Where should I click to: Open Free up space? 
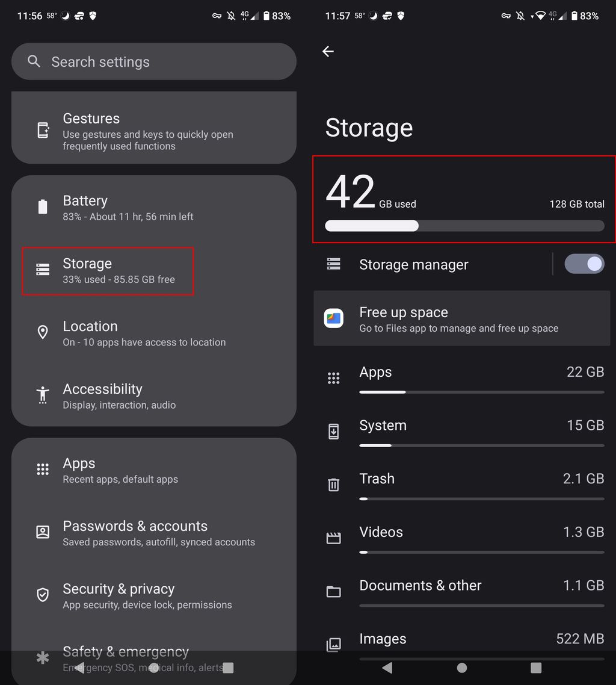click(x=461, y=318)
